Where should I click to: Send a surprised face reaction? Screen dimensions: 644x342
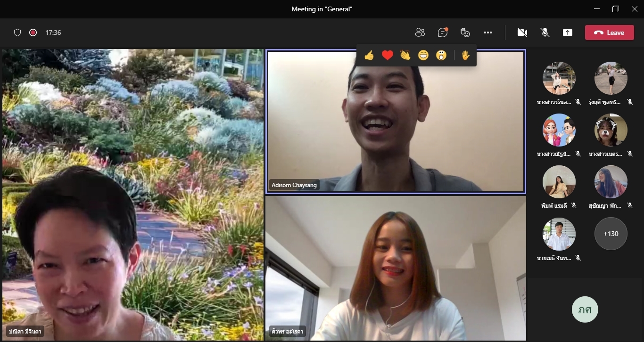click(441, 56)
